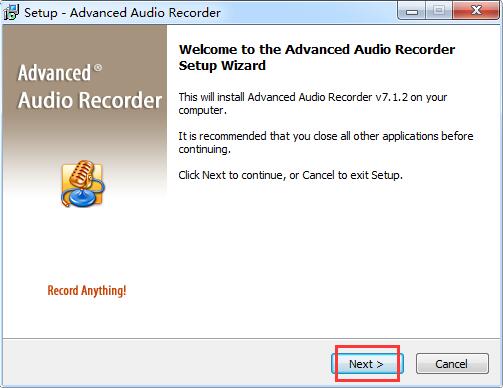
Task: Click the "It is recommended" paragraph
Action: tap(326, 143)
